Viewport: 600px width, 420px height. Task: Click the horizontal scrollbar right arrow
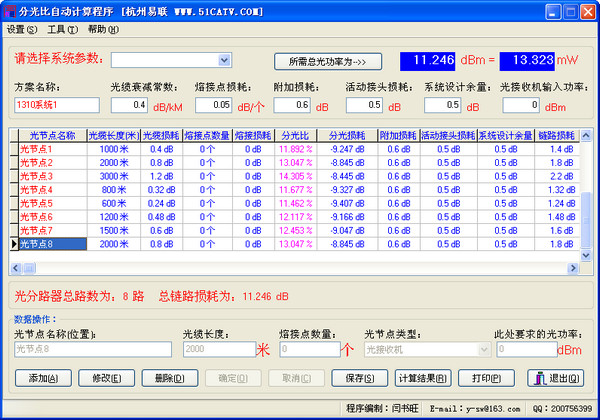(x=573, y=268)
